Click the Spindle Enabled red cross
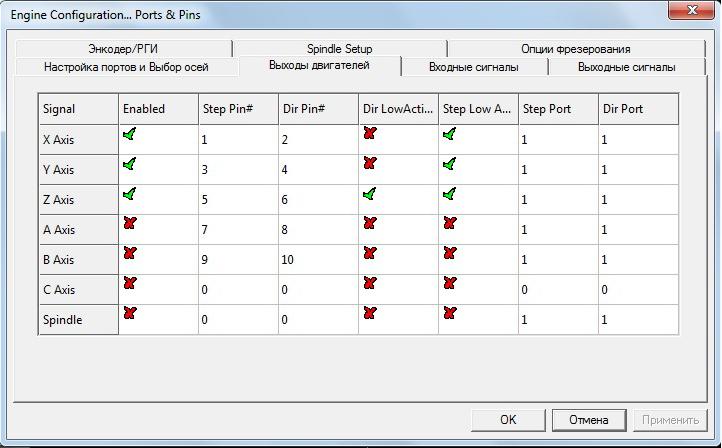 pos(130,313)
